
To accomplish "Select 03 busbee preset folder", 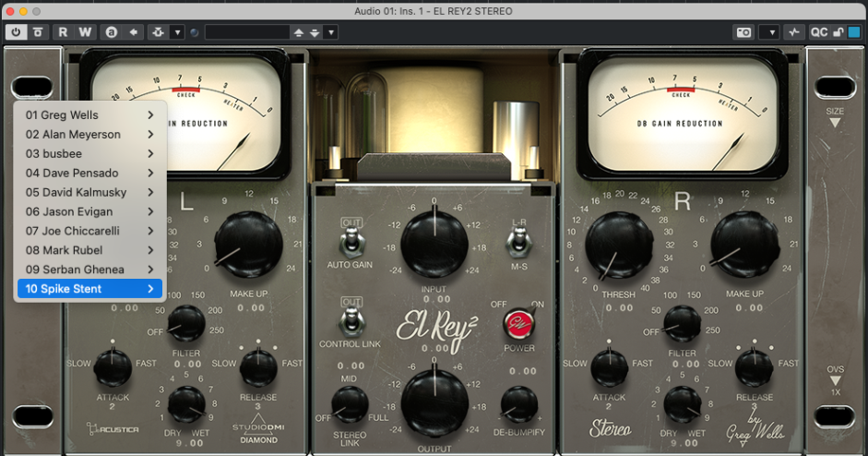I will pyautogui.click(x=89, y=154).
